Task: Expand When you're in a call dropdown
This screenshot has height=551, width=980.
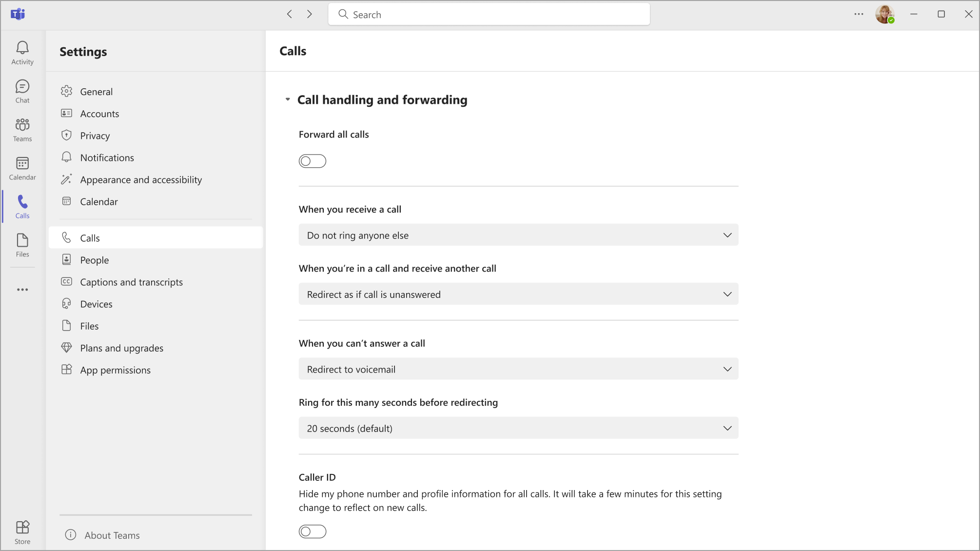Action: pos(518,294)
